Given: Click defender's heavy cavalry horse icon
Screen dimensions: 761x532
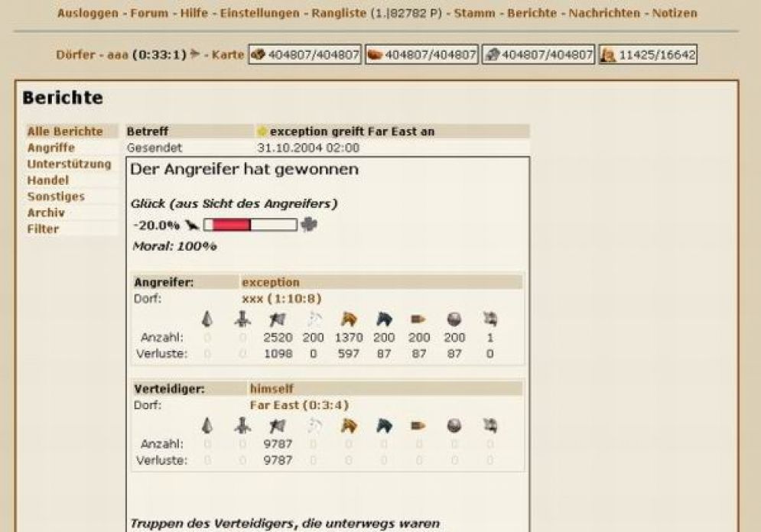Looking at the screenshot, I should tap(383, 426).
